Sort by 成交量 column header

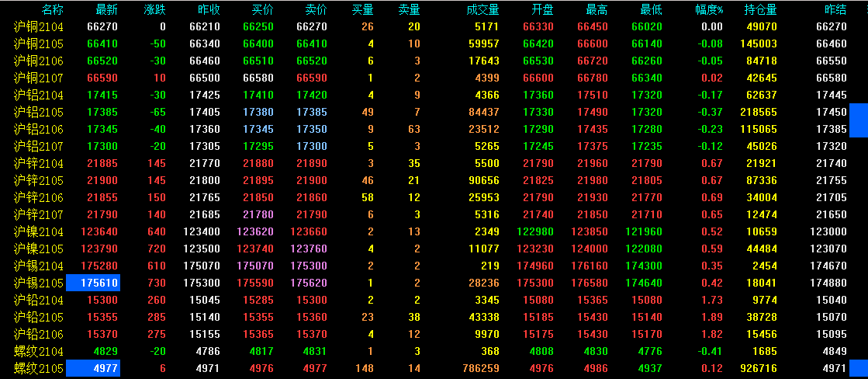point(482,9)
